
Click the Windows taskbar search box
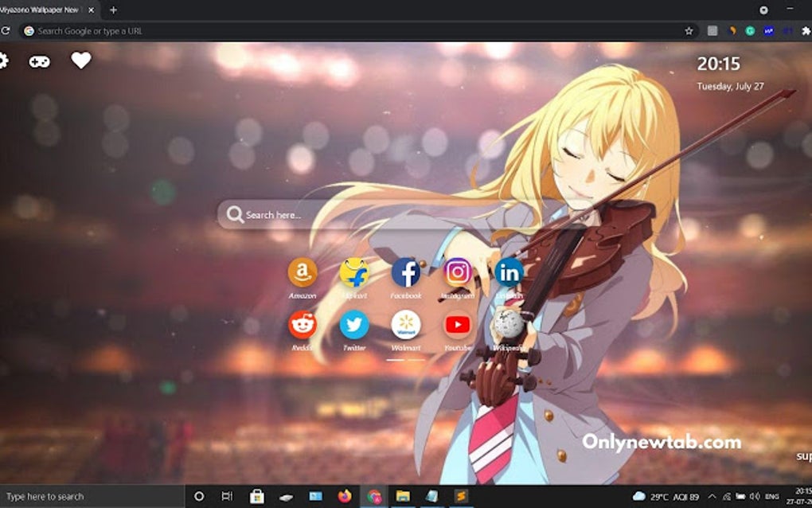point(92,497)
